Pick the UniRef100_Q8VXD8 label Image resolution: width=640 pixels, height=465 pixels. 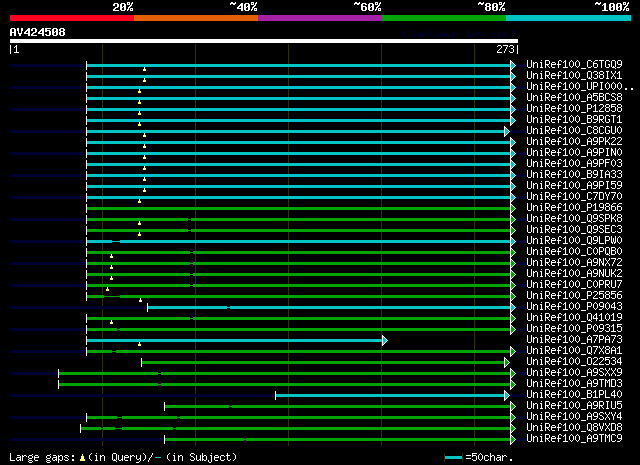[574, 428]
